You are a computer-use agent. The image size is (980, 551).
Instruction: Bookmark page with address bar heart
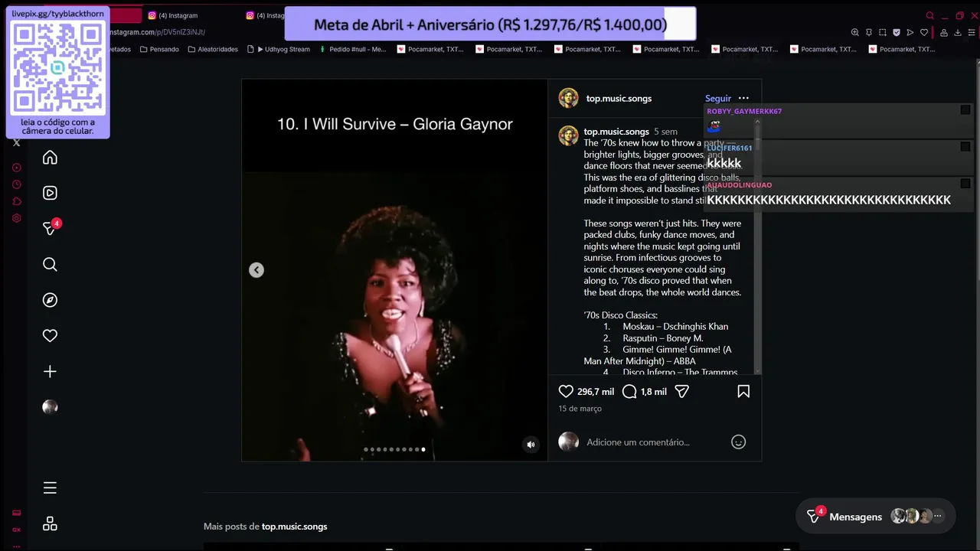pos(924,32)
